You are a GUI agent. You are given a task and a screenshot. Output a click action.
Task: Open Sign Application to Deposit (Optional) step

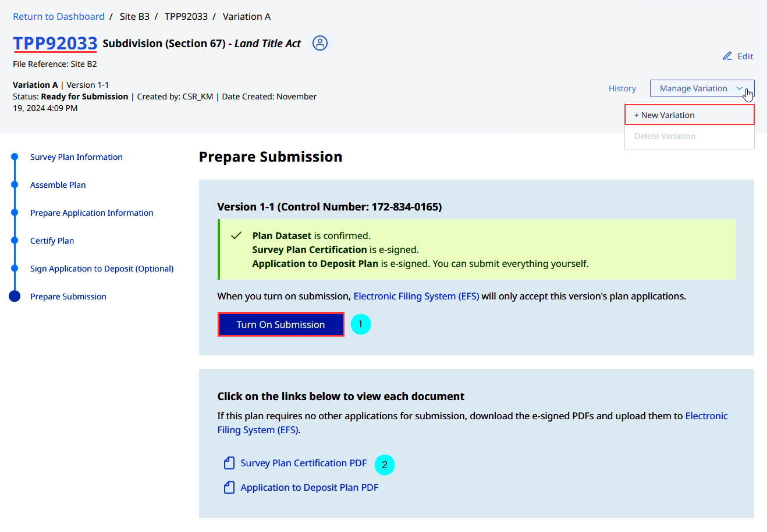[102, 269]
